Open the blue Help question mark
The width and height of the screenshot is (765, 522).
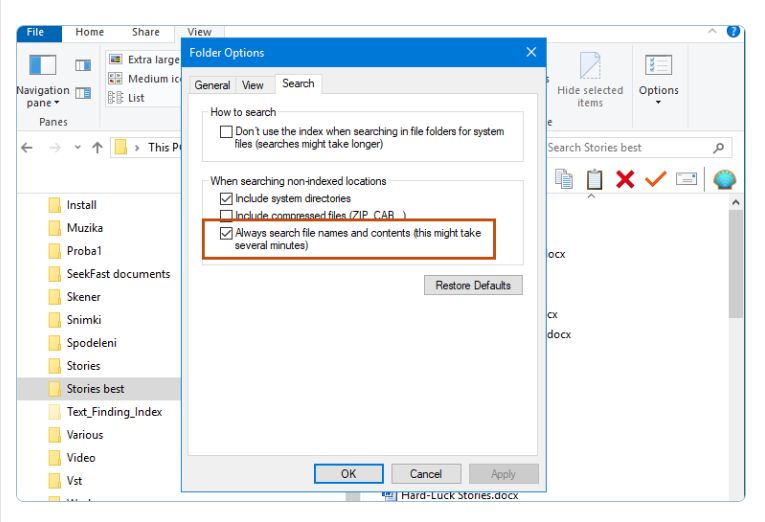[x=734, y=32]
